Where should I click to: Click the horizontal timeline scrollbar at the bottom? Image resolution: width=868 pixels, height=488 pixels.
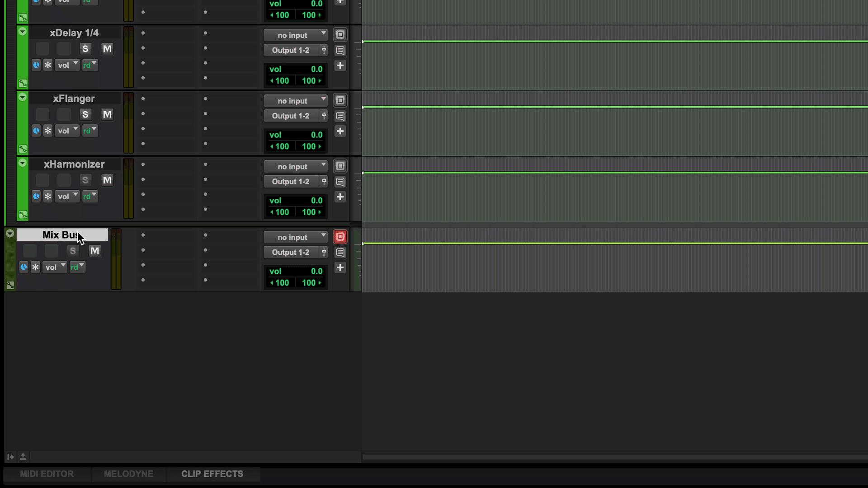(x=614, y=457)
